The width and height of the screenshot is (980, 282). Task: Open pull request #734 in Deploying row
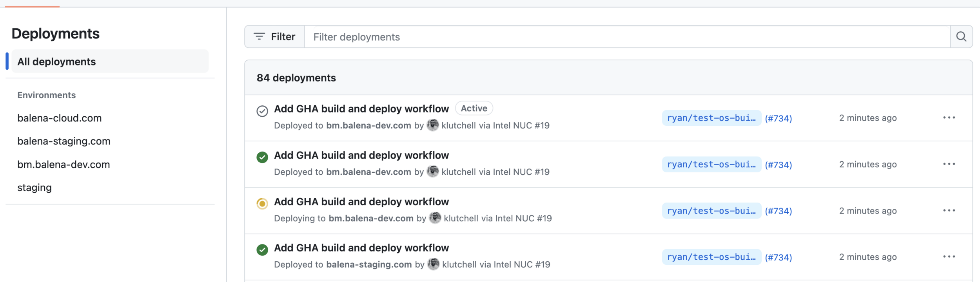coord(779,211)
